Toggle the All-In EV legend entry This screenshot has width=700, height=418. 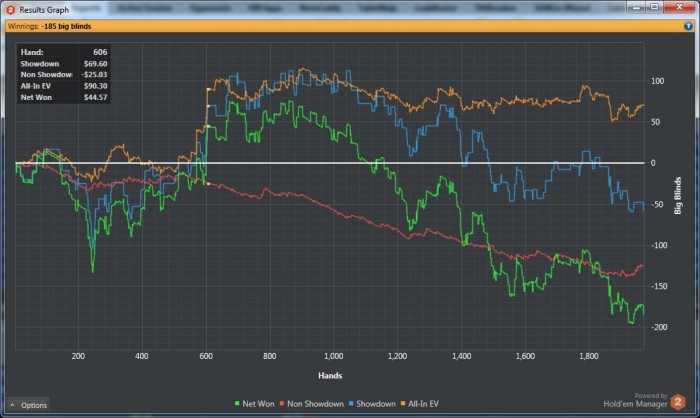click(x=419, y=404)
